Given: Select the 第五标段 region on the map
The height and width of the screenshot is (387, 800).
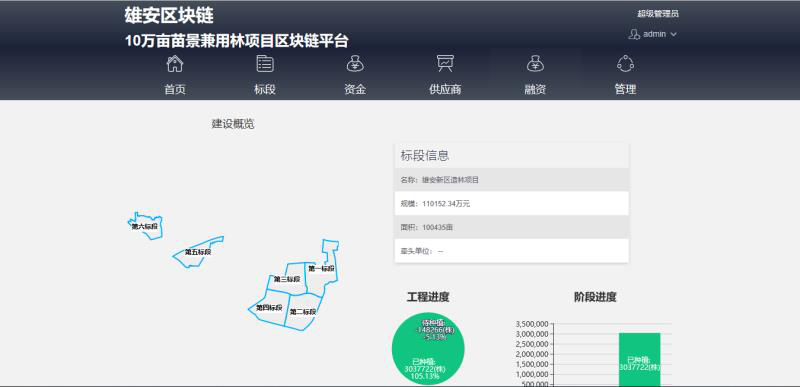Looking at the screenshot, I should pos(198,252).
